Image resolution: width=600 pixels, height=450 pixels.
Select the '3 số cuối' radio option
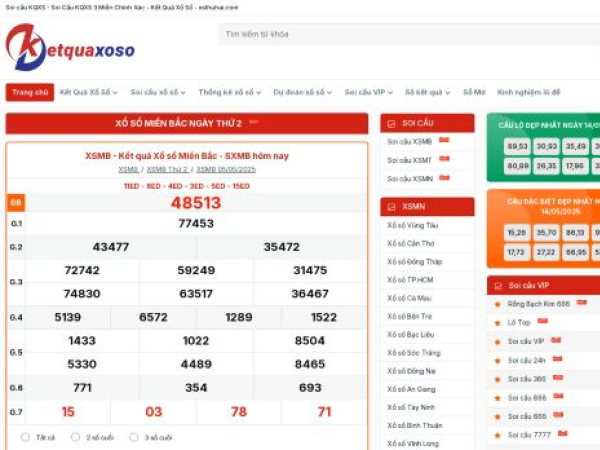click(x=135, y=437)
